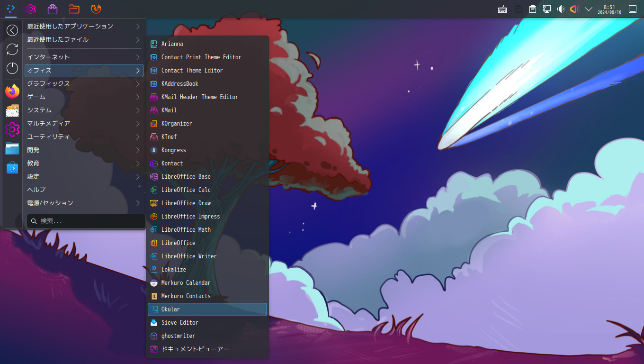This screenshot has height=364, width=644.
Task: Open the mail envelope icon in menu sidebar
Action: click(x=12, y=110)
